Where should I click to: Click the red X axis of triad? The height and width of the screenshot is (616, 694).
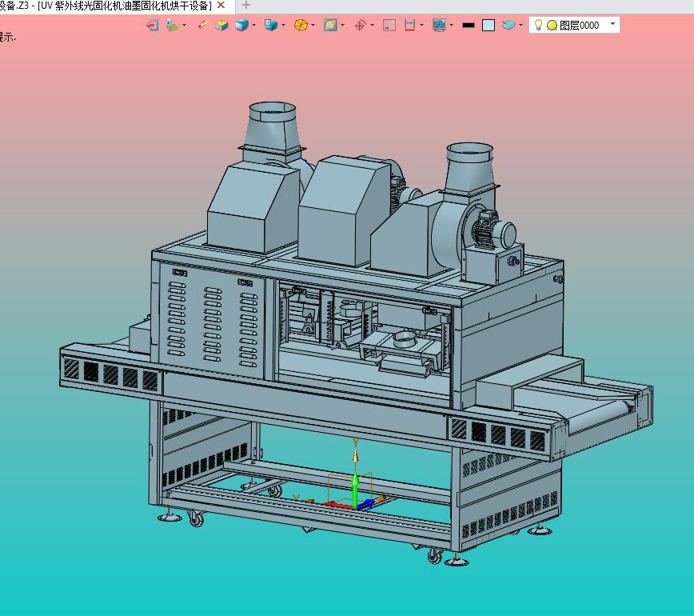coord(337,504)
